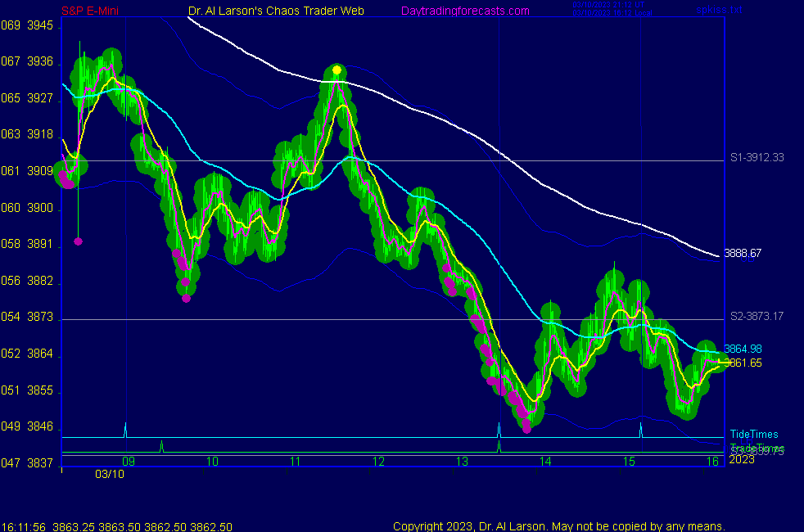
Task: Click the Copyright 2023 Dr. Al Larson notice
Action: [559, 526]
